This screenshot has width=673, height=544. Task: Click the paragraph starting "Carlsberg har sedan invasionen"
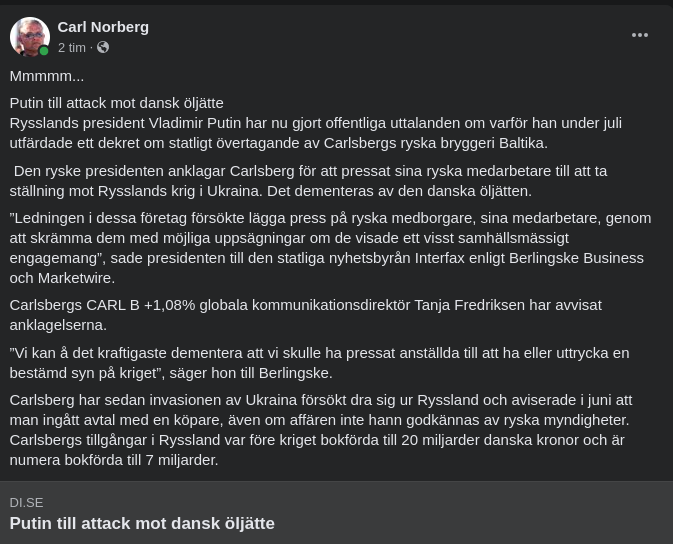(x=320, y=429)
